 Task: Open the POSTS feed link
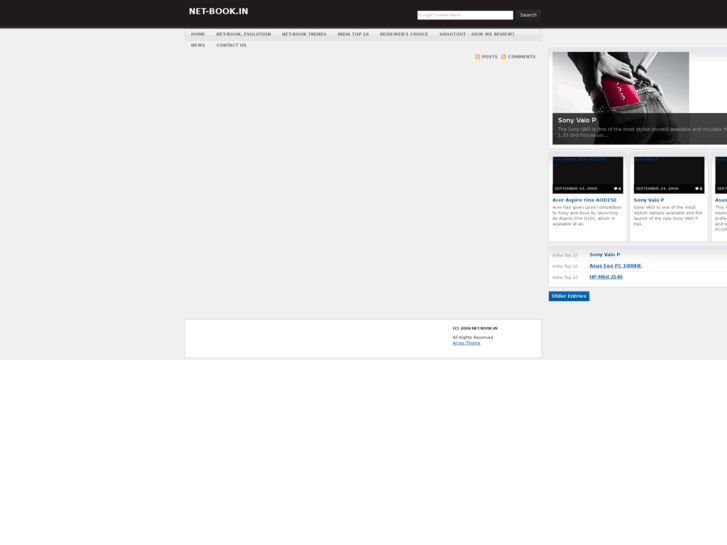click(x=490, y=57)
